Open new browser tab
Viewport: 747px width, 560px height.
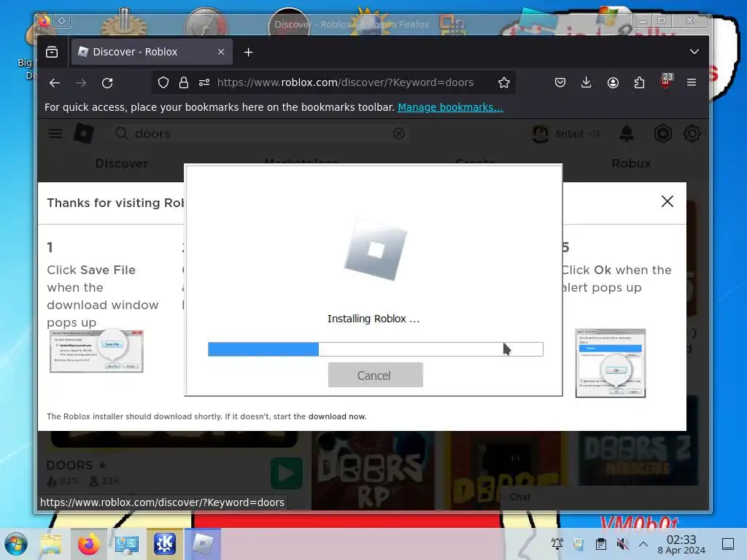(248, 52)
